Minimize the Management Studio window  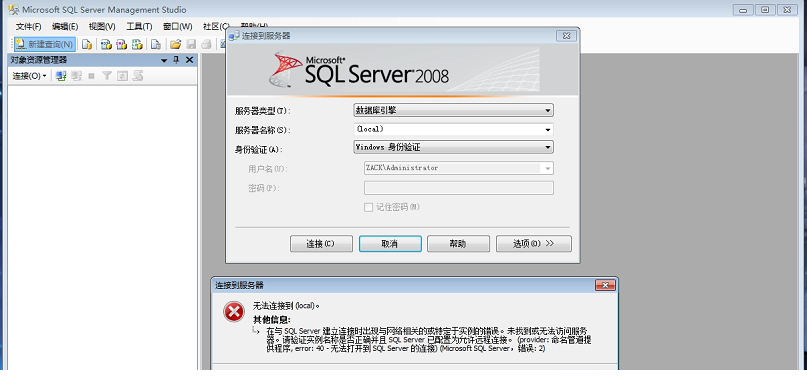tap(743, 10)
